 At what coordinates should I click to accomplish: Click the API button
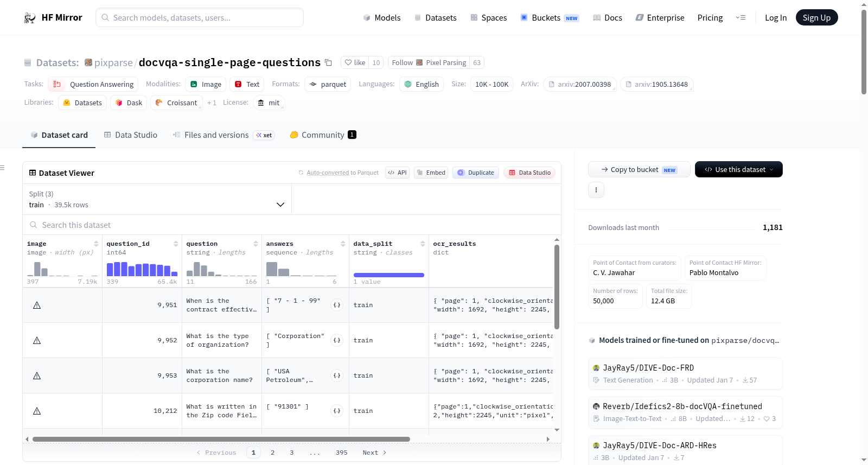(397, 173)
